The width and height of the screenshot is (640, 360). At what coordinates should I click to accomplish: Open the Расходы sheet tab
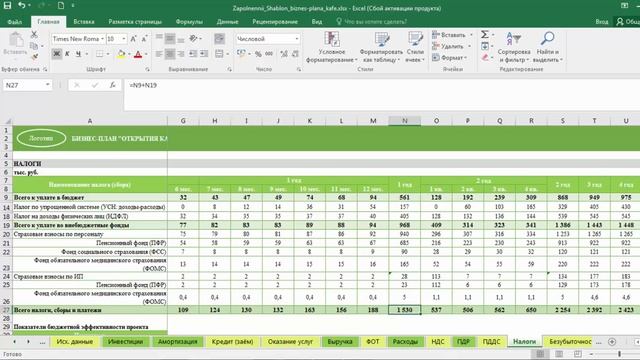405,342
